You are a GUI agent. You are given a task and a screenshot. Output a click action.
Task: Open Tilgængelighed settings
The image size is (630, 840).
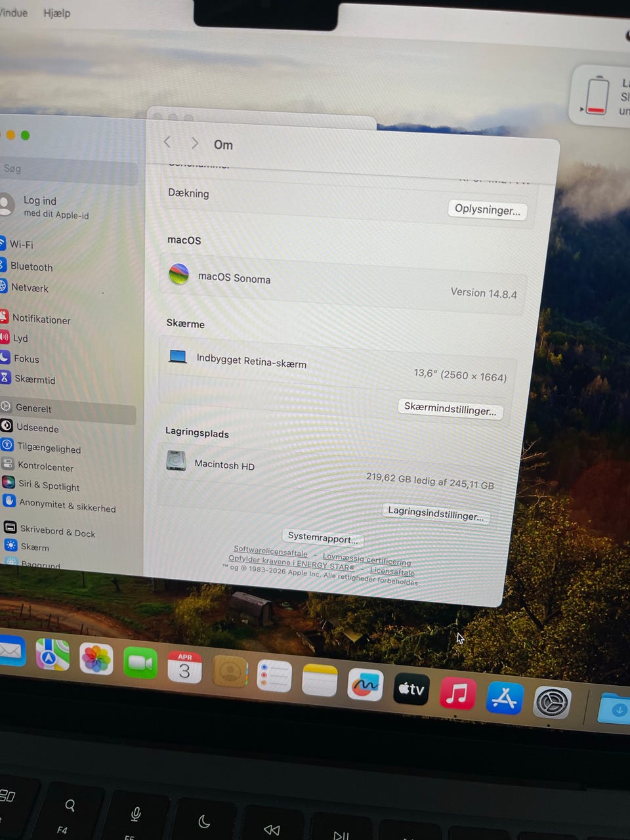click(x=41, y=448)
